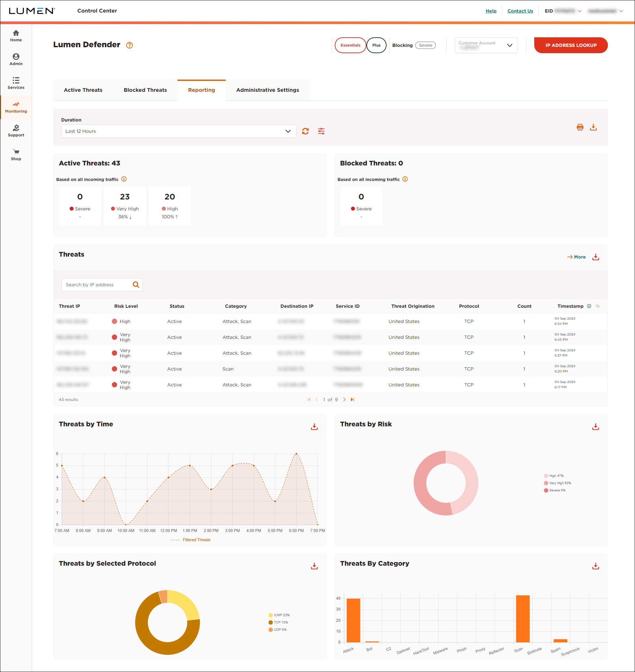The image size is (635, 672).
Task: Click the search magnifier in IP search
Action: [x=136, y=285]
